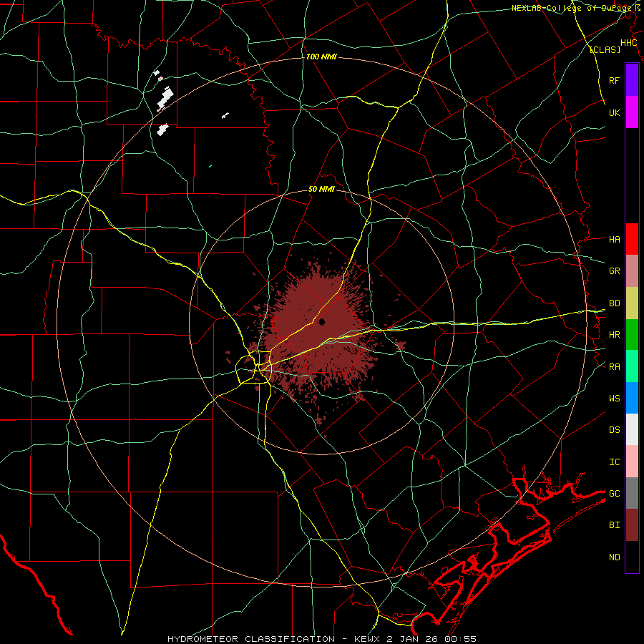Click the 100 NMI range ring label
Screen dimensions: 644x644
coord(321,57)
